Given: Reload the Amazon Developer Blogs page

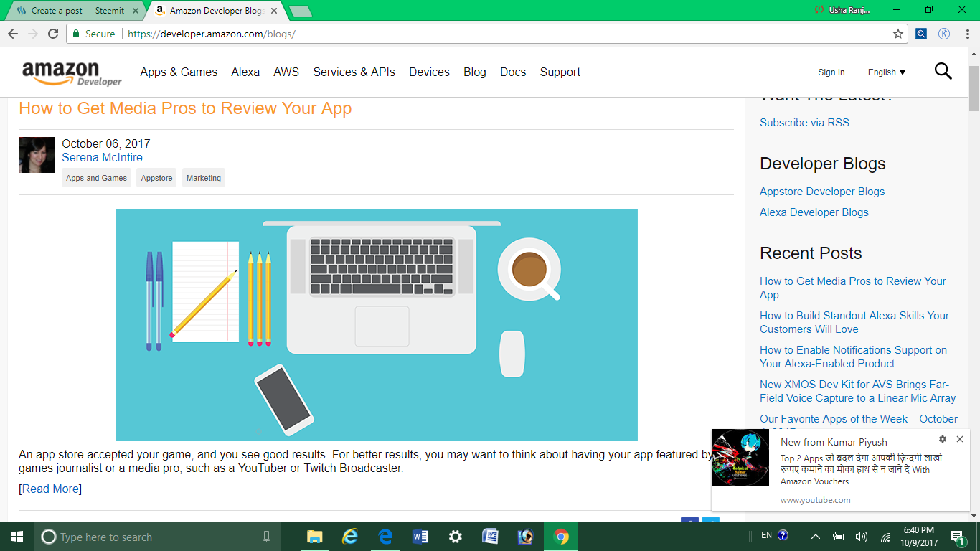Looking at the screenshot, I should pos(53,34).
